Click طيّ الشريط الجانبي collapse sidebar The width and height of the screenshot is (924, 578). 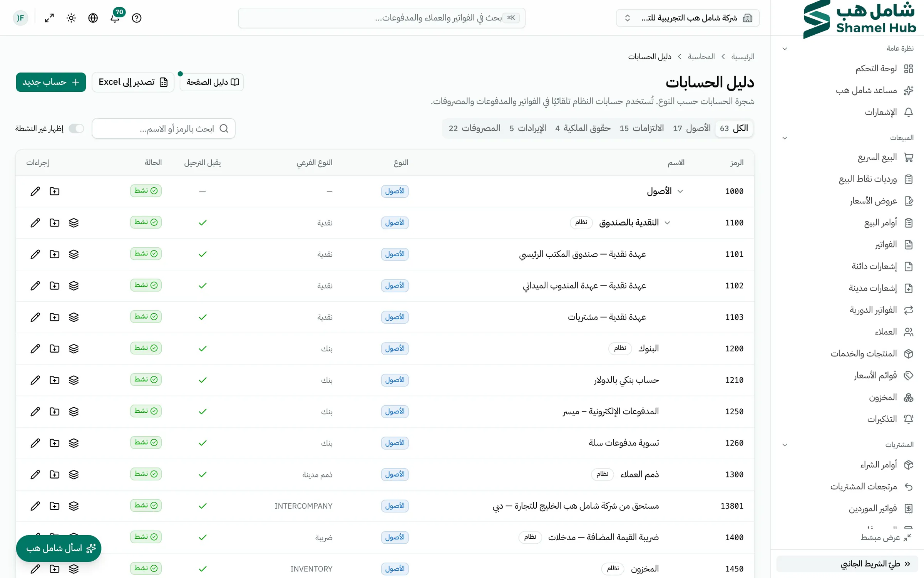847,564
